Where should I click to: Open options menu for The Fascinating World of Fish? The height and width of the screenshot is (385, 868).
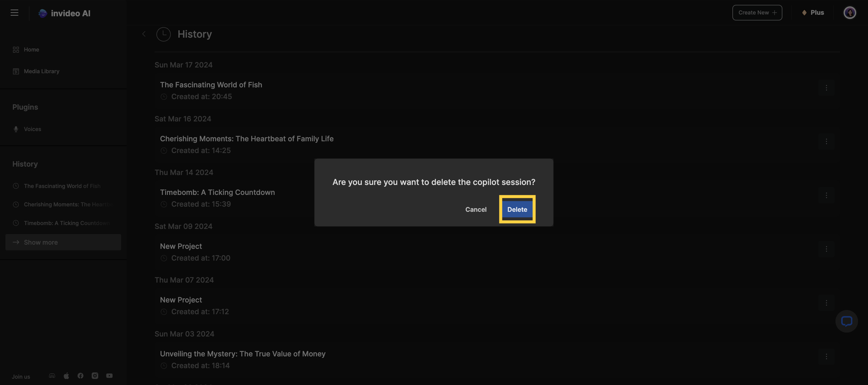click(x=826, y=88)
